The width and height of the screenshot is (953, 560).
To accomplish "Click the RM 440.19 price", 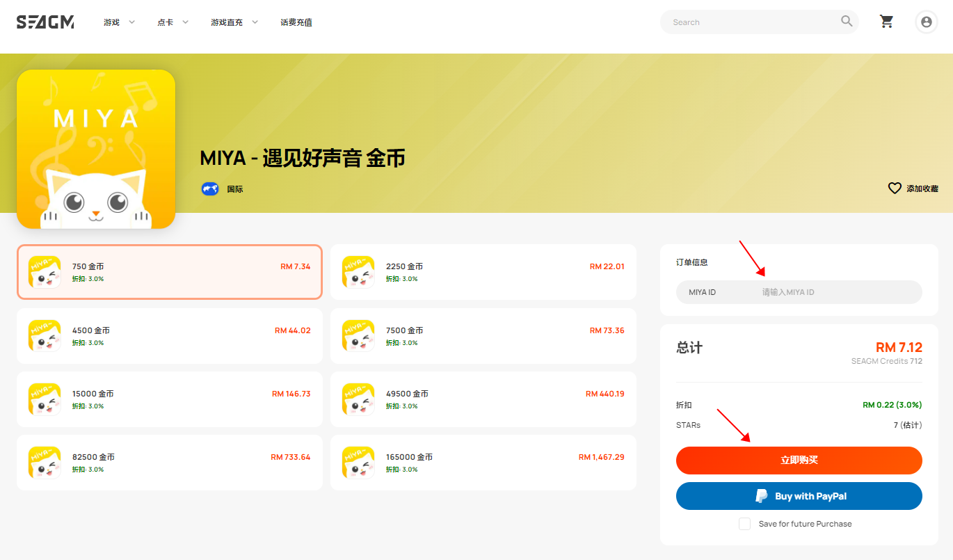I will 605,394.
